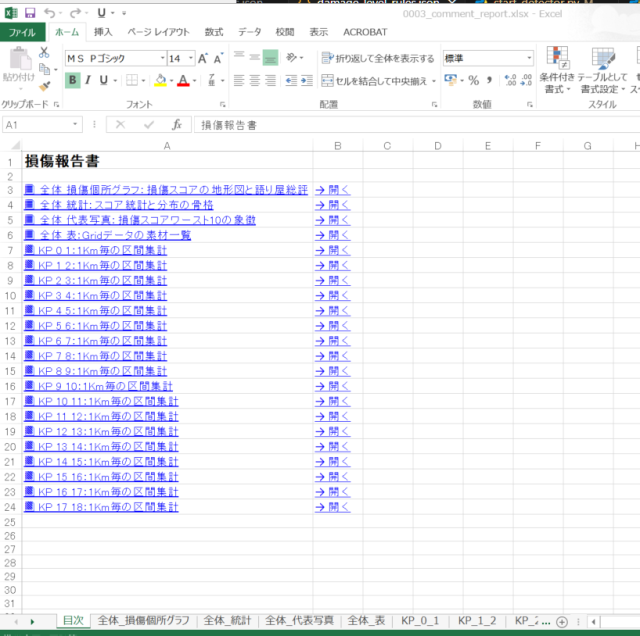Open the merge cells dropdown arrow
The width and height of the screenshot is (640, 636).
433,81
